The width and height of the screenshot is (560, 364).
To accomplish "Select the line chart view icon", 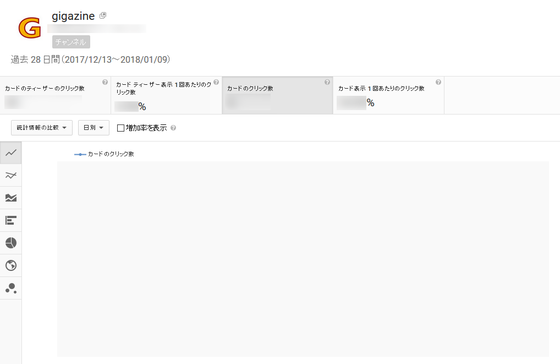I will 11,153.
